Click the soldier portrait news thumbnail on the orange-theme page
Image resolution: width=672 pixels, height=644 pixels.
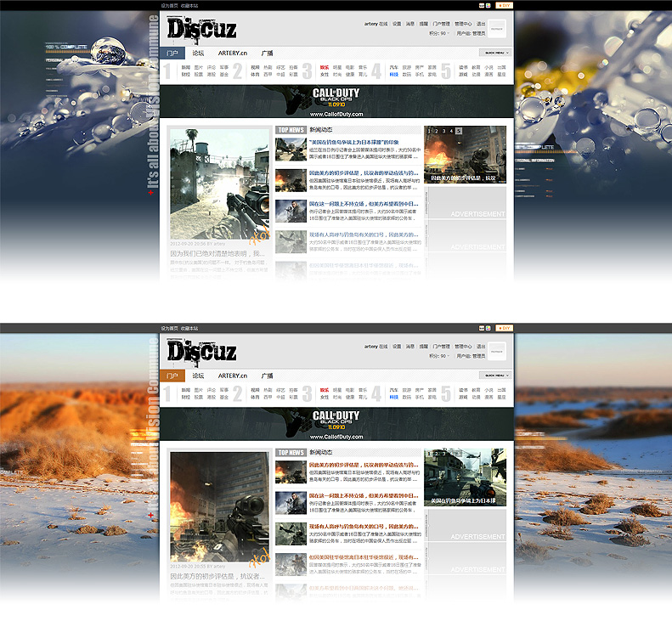click(x=291, y=503)
